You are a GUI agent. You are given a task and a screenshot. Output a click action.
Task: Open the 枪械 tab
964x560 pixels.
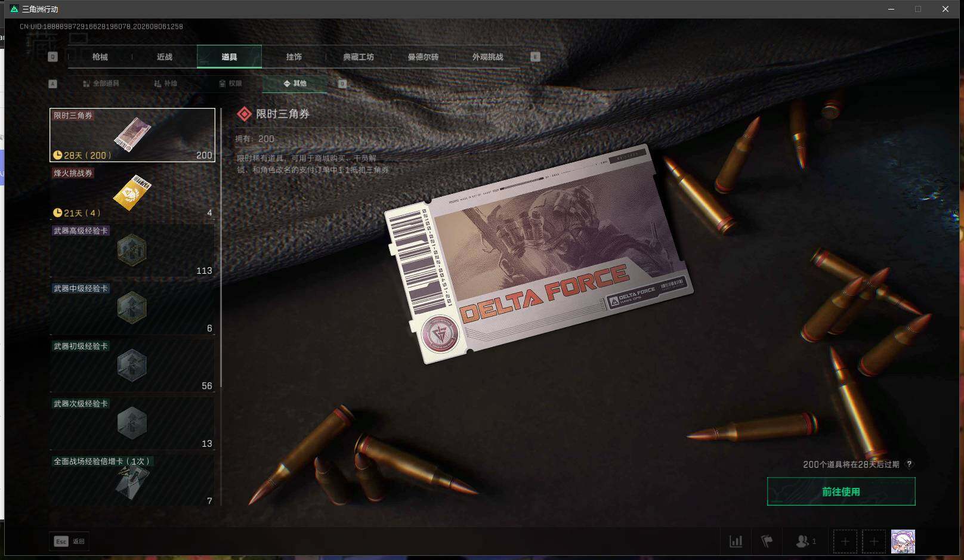[100, 57]
